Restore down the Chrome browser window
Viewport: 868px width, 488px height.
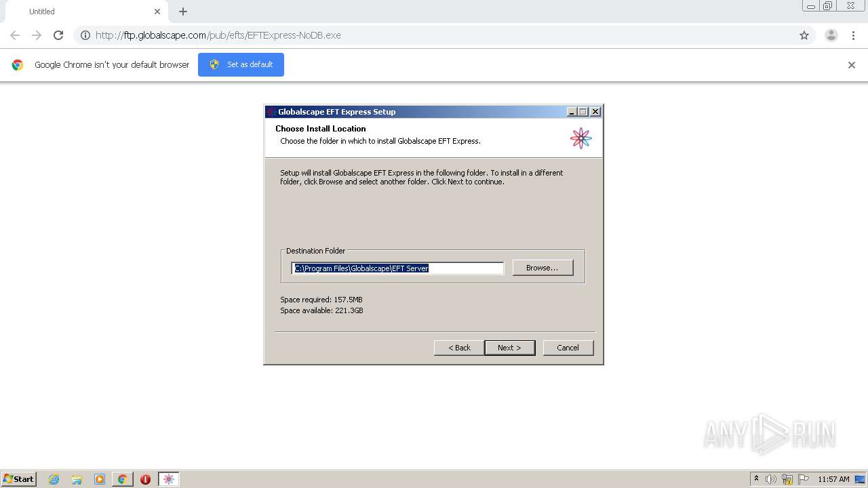[828, 6]
